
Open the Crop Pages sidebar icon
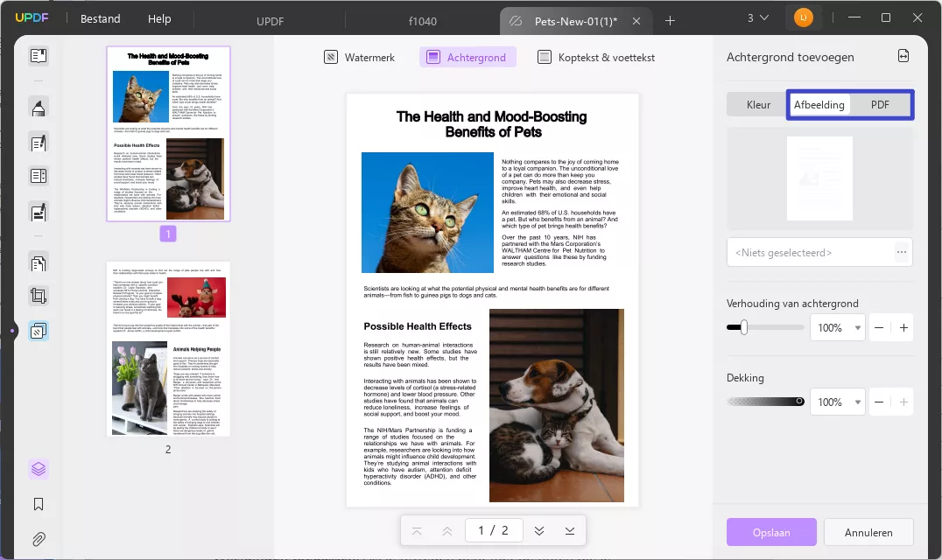pyautogui.click(x=39, y=296)
